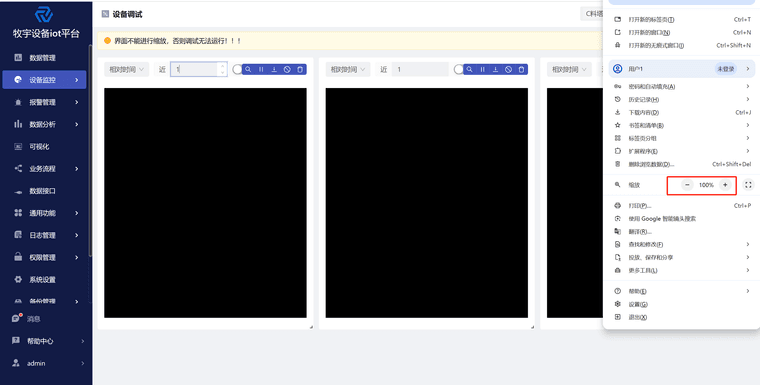Image resolution: width=760 pixels, height=385 pixels.
Task: Choose 打开新的窗口 in the Chrome menu
Action: pyautogui.click(x=681, y=32)
